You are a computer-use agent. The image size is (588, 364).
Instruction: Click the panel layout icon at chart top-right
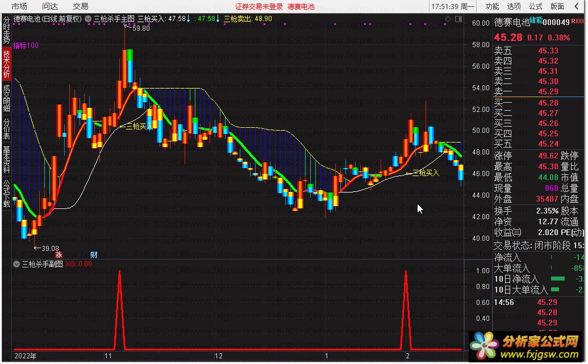(458, 19)
